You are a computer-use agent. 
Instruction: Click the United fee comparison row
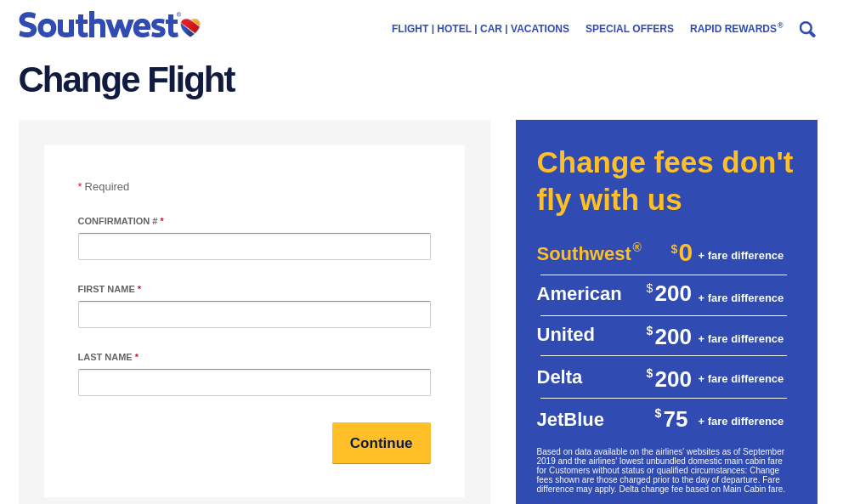click(x=662, y=335)
